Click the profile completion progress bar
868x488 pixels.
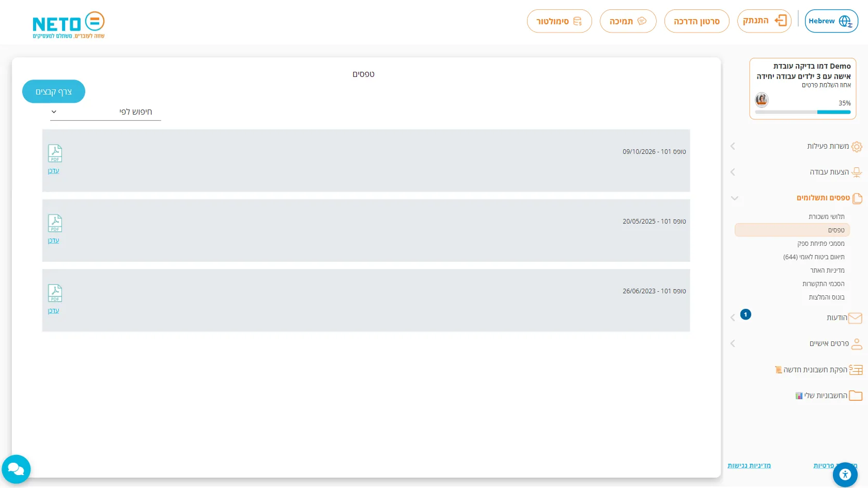[803, 112]
